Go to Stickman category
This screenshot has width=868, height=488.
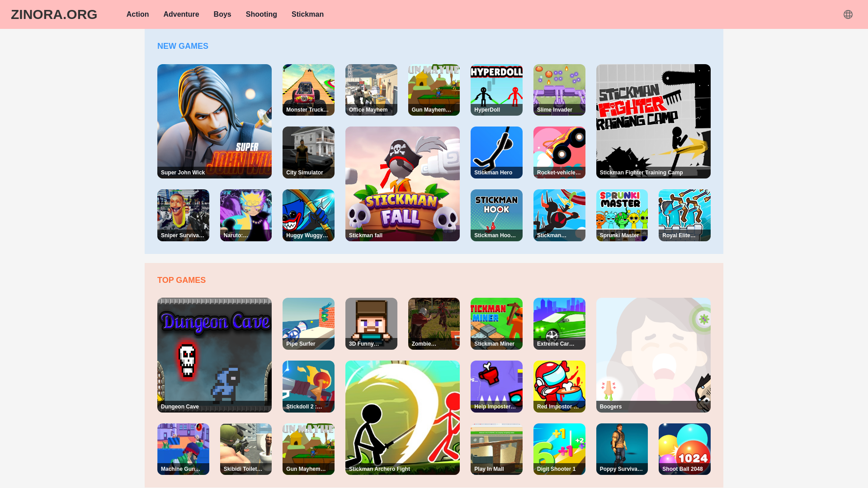(x=307, y=14)
